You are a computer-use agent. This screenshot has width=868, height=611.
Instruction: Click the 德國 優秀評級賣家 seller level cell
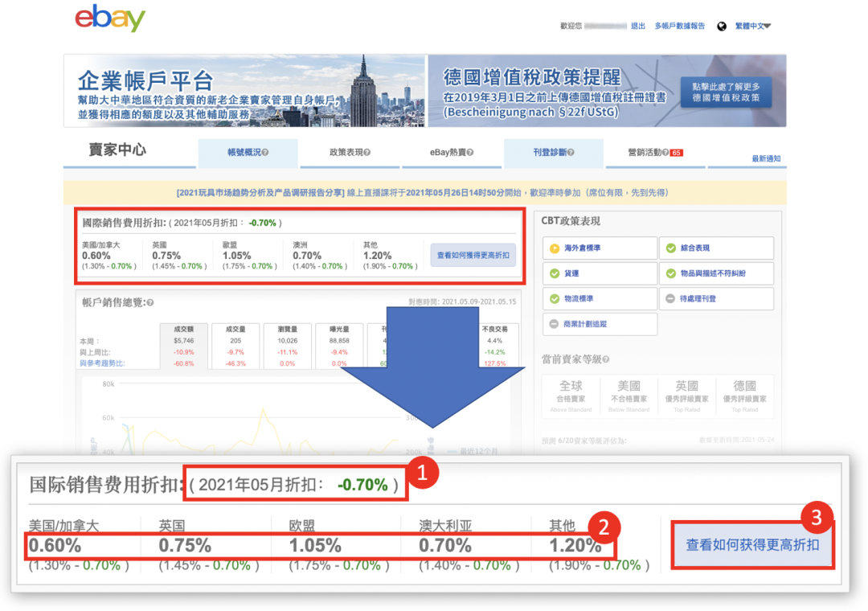(x=744, y=396)
